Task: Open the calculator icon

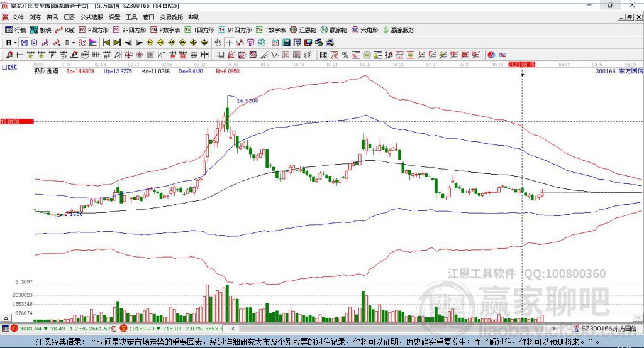Action: pos(286,43)
